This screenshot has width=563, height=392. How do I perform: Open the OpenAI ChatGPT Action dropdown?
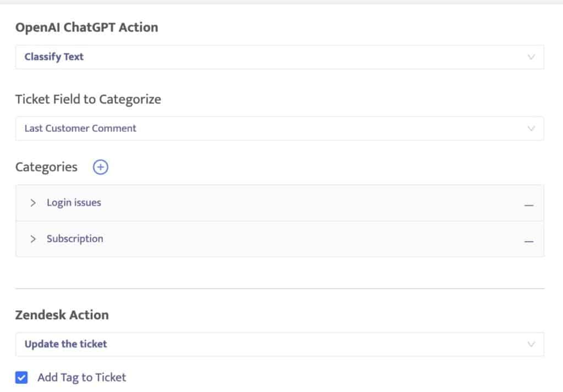coord(279,57)
